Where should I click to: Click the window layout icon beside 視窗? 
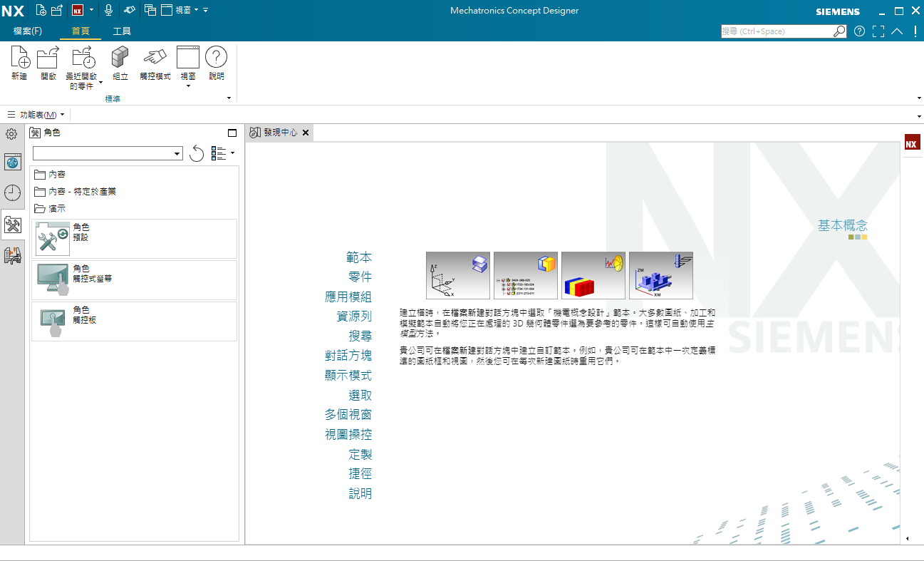point(166,10)
